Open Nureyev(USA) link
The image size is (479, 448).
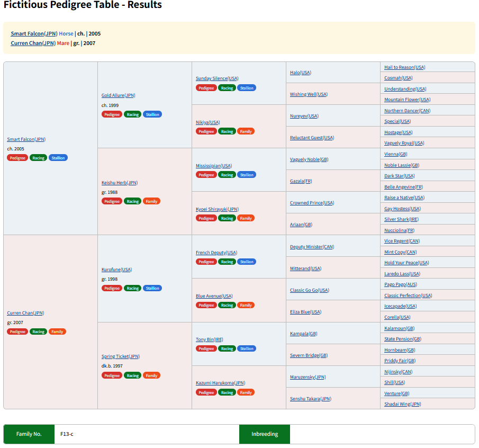(304, 116)
